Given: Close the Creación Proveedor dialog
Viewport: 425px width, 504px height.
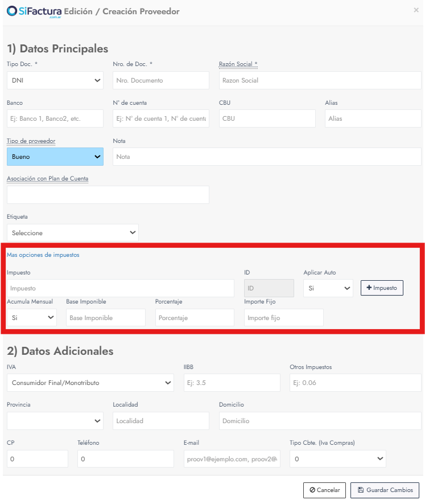Looking at the screenshot, I should tap(416, 10).
